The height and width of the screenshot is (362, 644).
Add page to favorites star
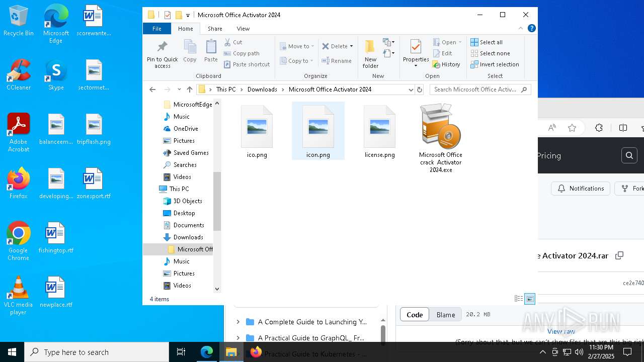[x=572, y=128]
